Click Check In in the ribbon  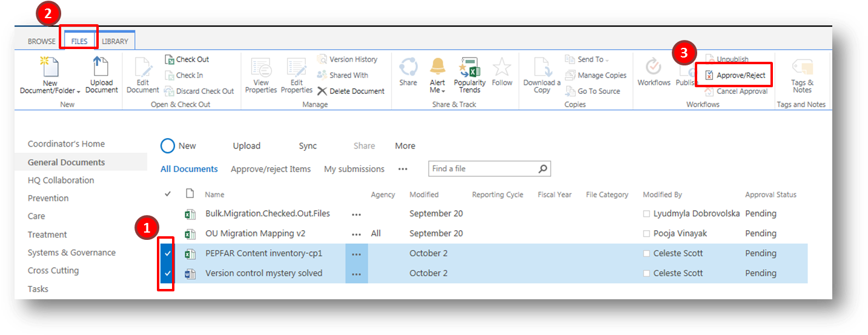[x=184, y=75]
